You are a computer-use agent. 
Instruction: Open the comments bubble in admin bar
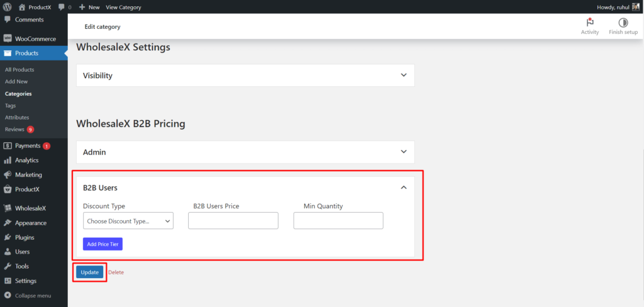click(62, 7)
